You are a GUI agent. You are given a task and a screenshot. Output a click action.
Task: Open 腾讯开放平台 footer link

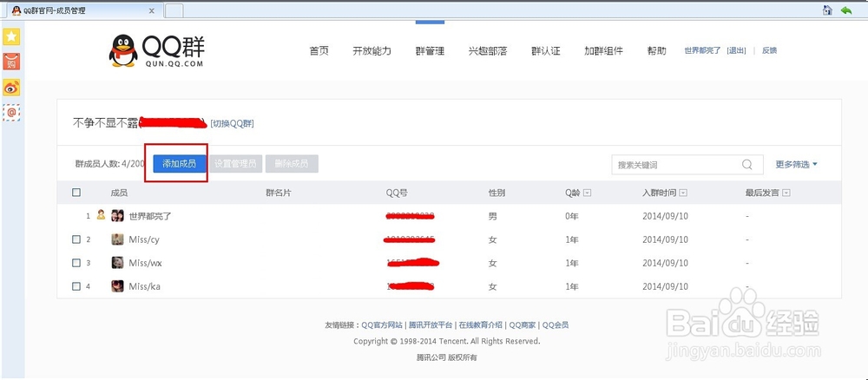pyautogui.click(x=431, y=325)
